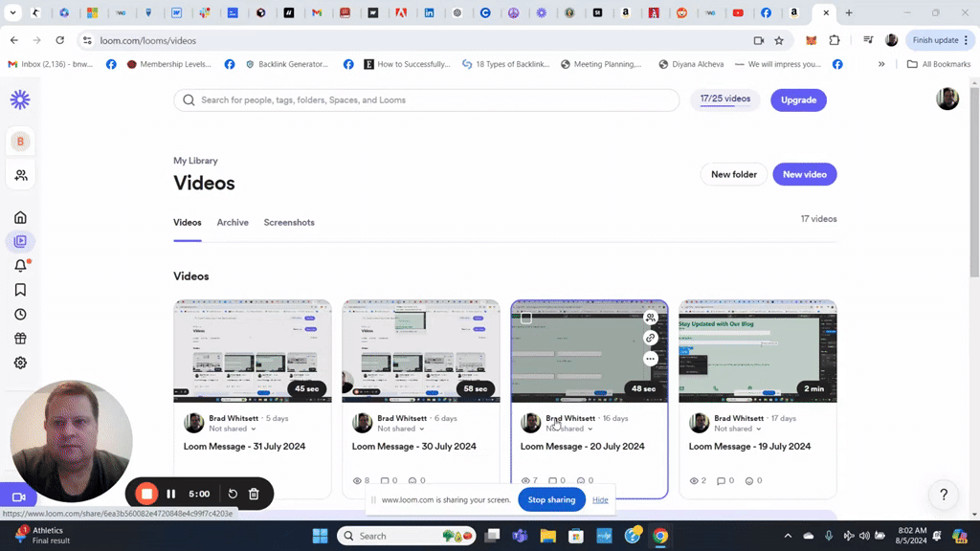The image size is (980, 551).
Task: Click the Windows taskbar search box
Action: tap(407, 536)
